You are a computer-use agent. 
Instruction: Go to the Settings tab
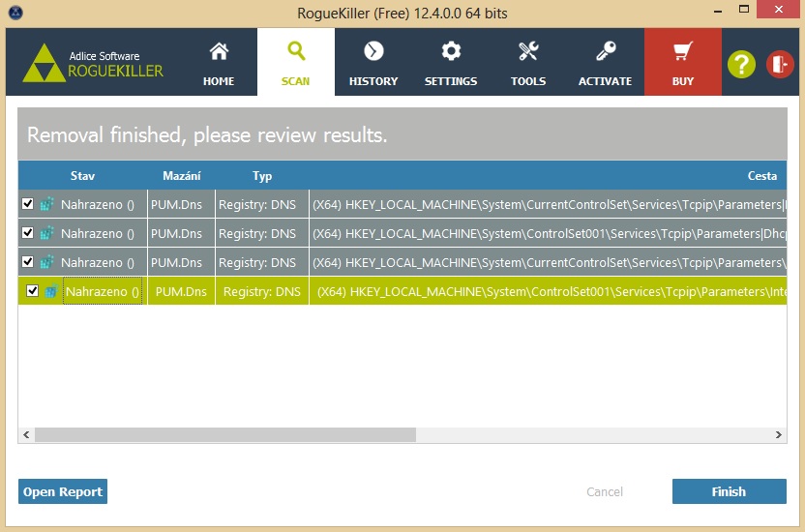(451, 62)
